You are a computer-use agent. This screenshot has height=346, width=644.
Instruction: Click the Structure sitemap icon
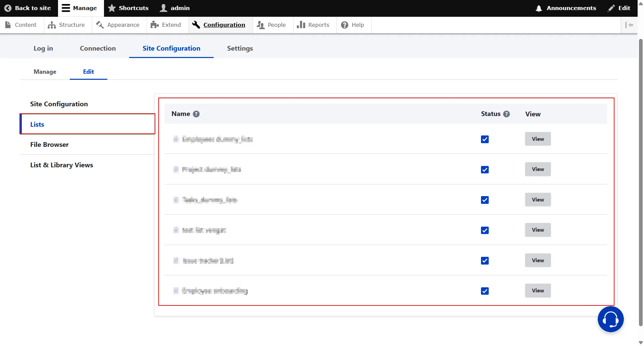[52, 25]
